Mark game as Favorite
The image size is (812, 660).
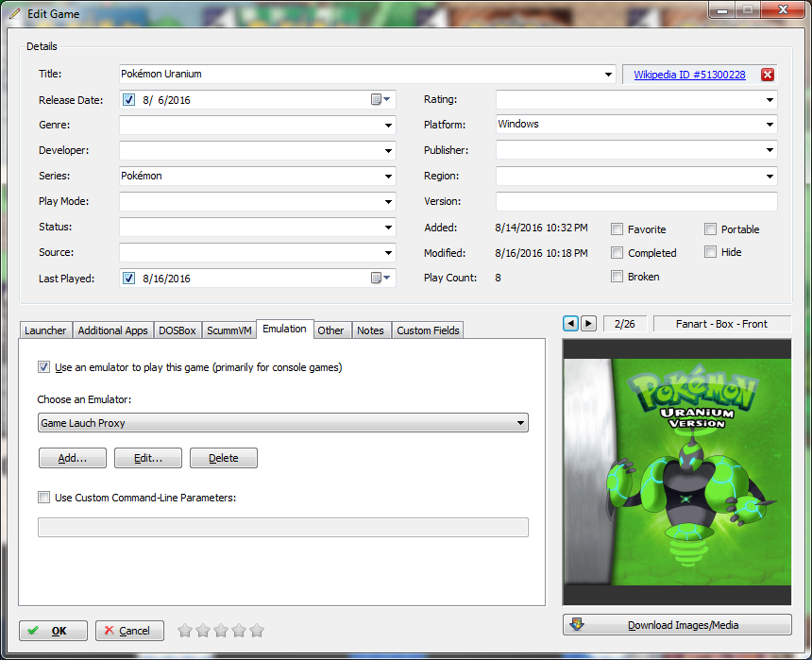tap(617, 229)
